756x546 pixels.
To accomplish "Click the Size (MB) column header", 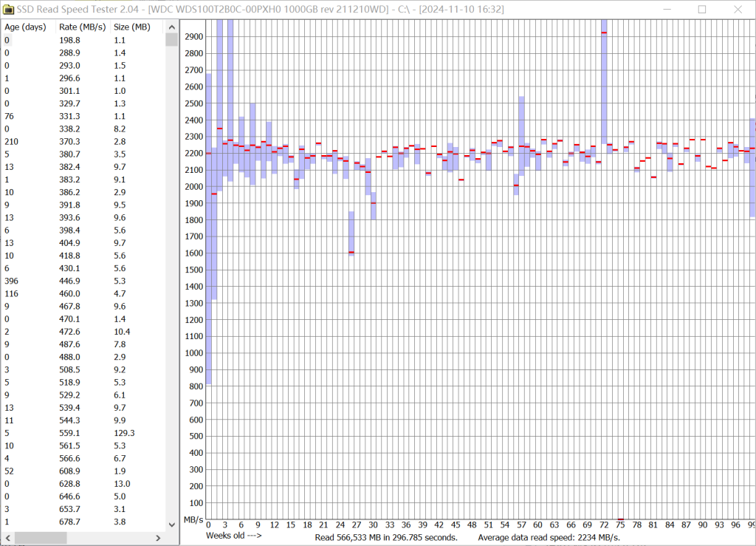I will (132, 27).
